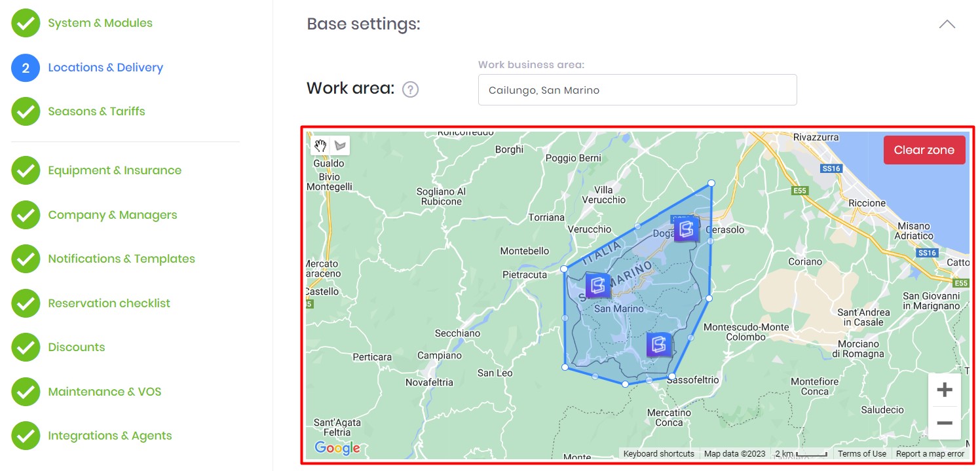Click the Integrations & Agents checkmark icon
980x471 pixels.
[26, 436]
